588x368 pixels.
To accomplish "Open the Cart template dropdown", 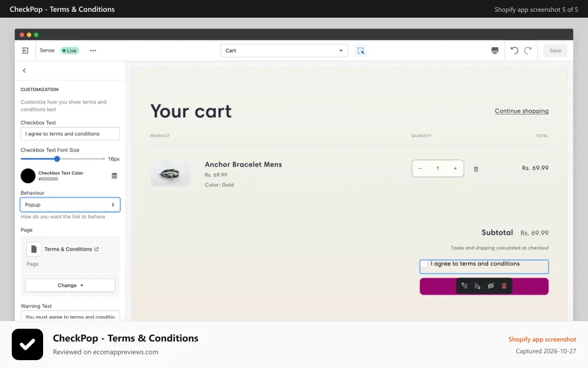I will point(284,51).
